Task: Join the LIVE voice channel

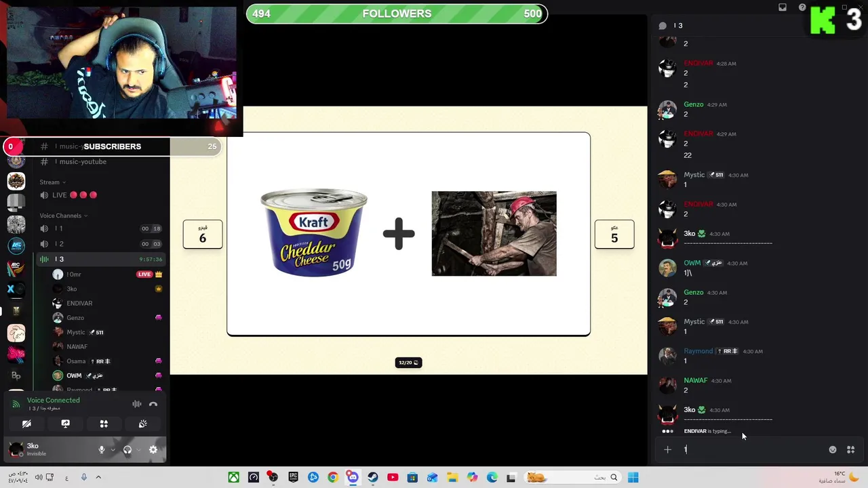Action: pyautogui.click(x=100, y=195)
